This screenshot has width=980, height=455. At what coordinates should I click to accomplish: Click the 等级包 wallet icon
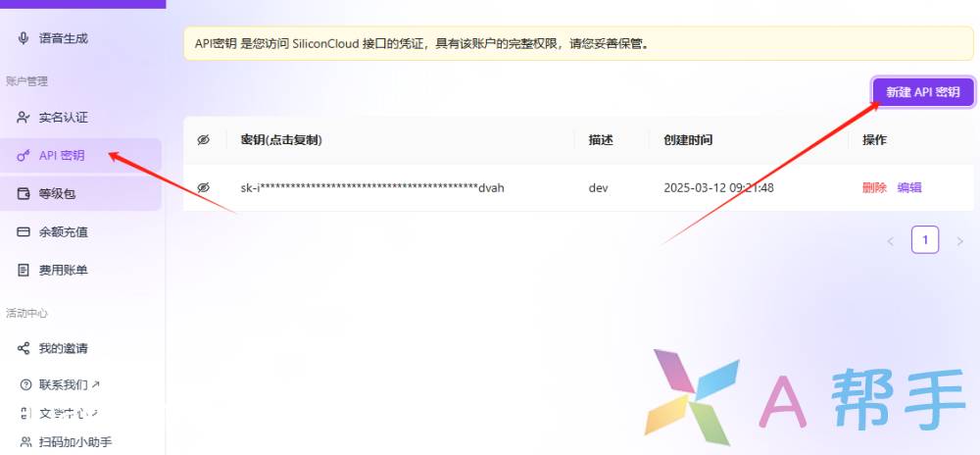click(24, 193)
